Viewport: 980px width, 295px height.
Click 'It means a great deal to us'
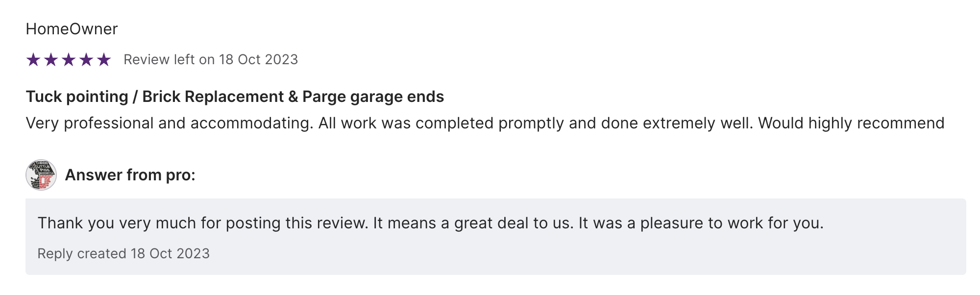pyautogui.click(x=473, y=223)
